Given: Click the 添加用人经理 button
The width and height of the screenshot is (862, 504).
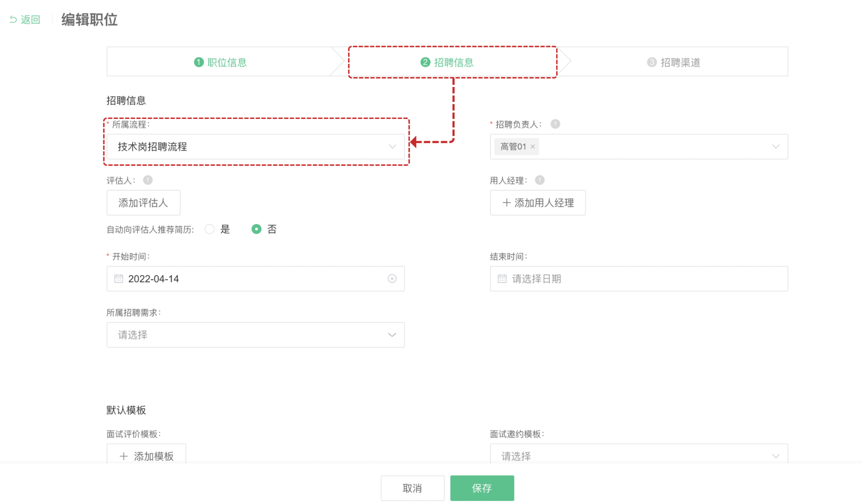Looking at the screenshot, I should pos(538,203).
